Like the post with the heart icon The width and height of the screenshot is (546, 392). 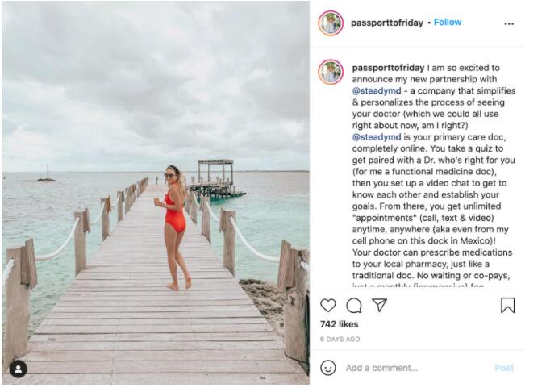tap(328, 305)
